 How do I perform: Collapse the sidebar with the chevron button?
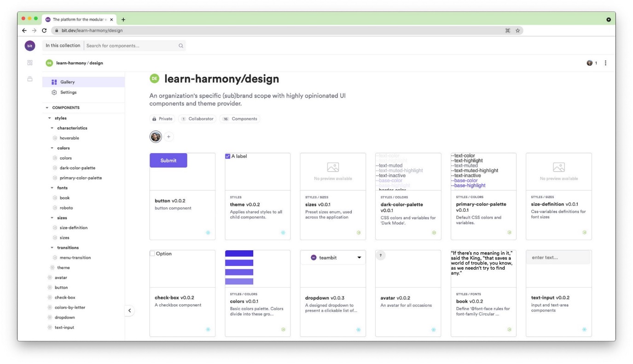click(129, 311)
